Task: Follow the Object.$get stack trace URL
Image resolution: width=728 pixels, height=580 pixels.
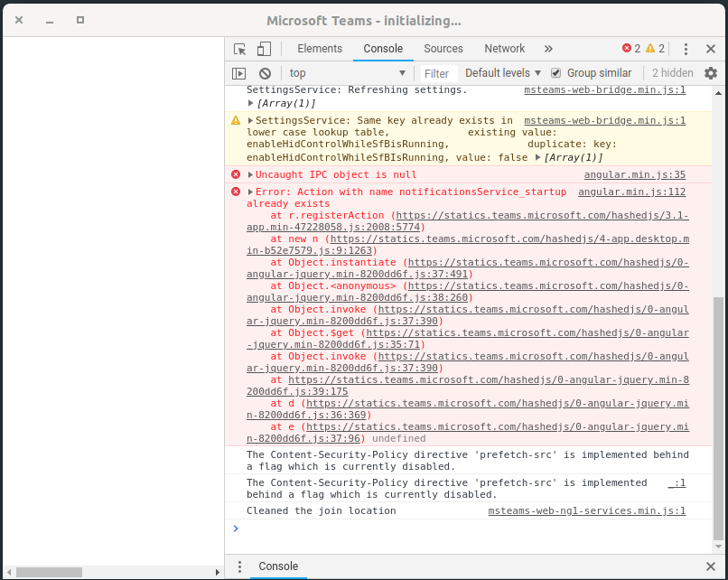Action: pos(468,339)
